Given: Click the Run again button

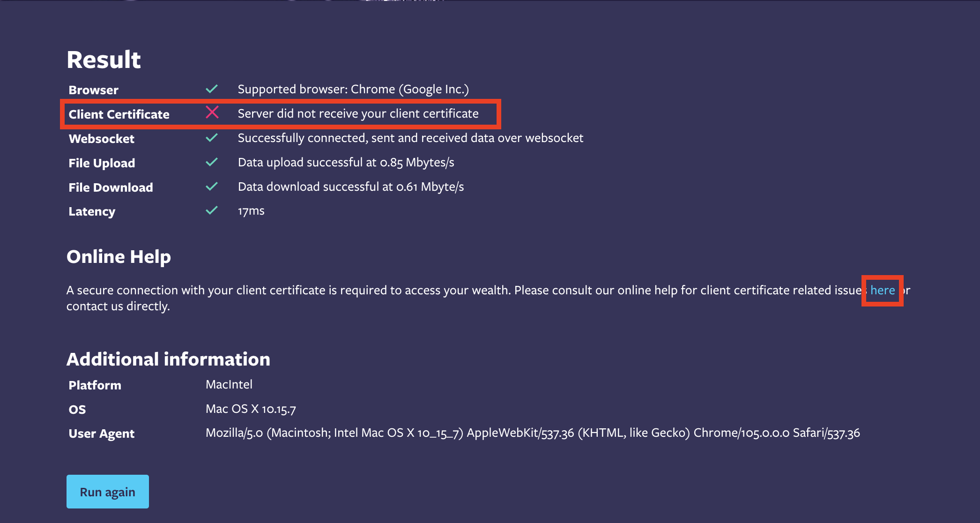Looking at the screenshot, I should (108, 492).
